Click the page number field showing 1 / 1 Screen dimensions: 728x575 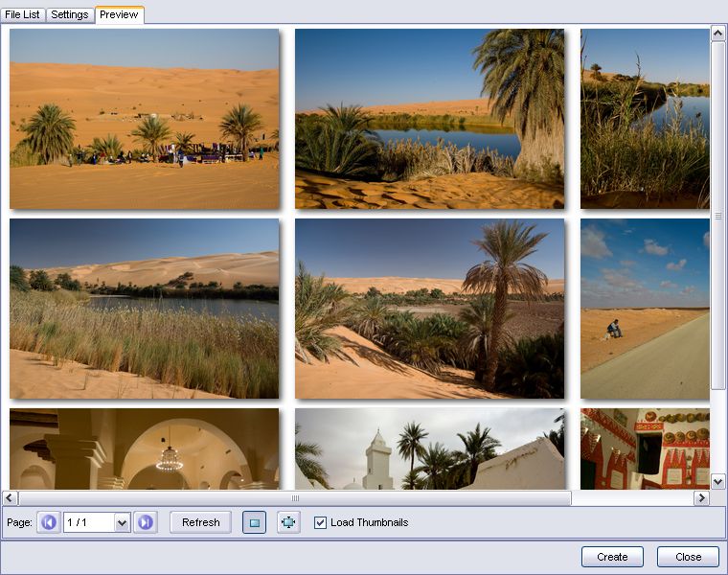point(89,522)
